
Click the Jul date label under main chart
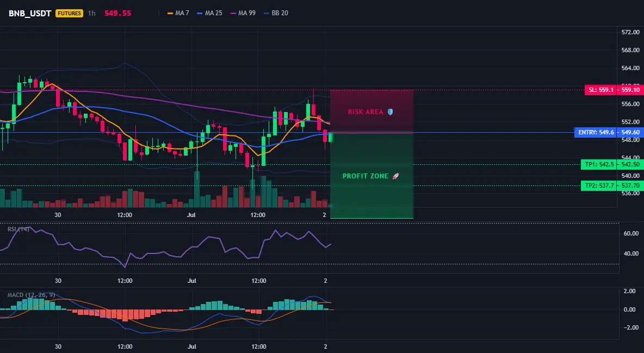191,215
